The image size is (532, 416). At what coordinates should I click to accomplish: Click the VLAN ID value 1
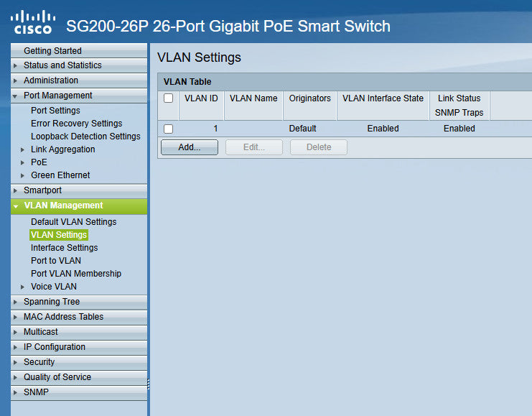pyautogui.click(x=215, y=129)
